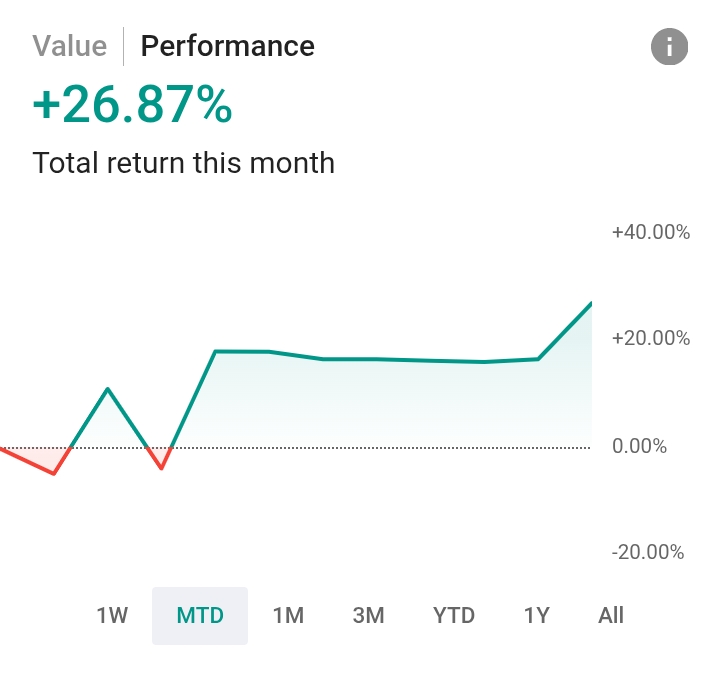719x683 pixels.
Task: Choose the MTD time range
Action: pyautogui.click(x=200, y=615)
